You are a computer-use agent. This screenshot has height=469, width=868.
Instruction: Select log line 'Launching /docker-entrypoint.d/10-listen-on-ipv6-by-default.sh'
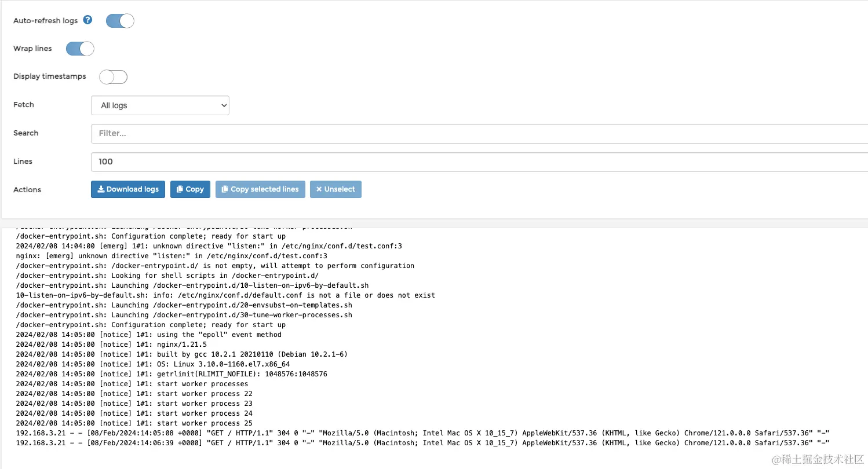192,285
